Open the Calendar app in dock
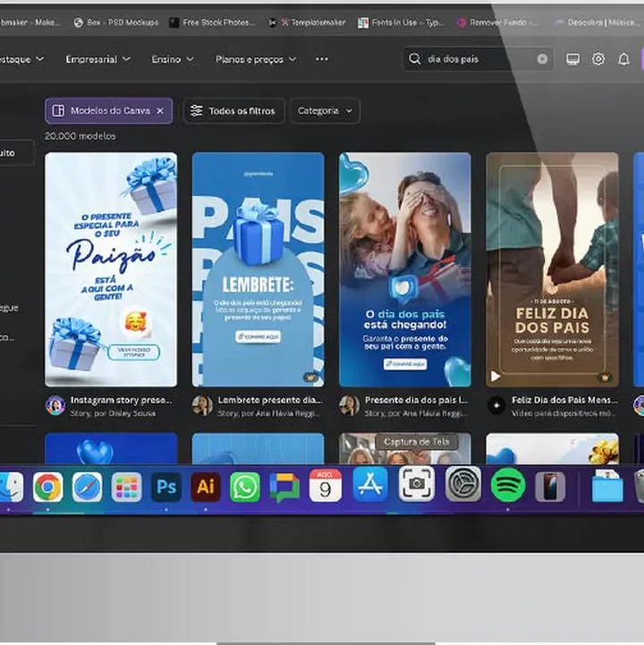644x645 pixels. [x=325, y=486]
